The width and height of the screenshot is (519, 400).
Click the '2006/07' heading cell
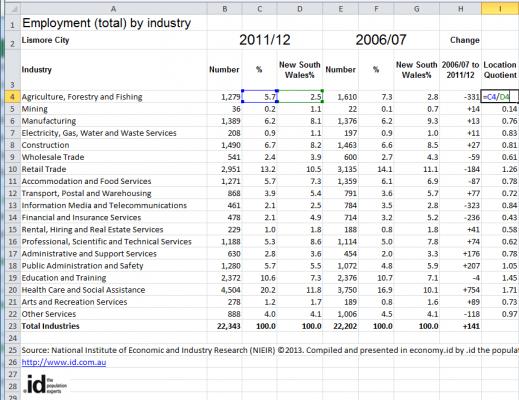[x=381, y=40]
